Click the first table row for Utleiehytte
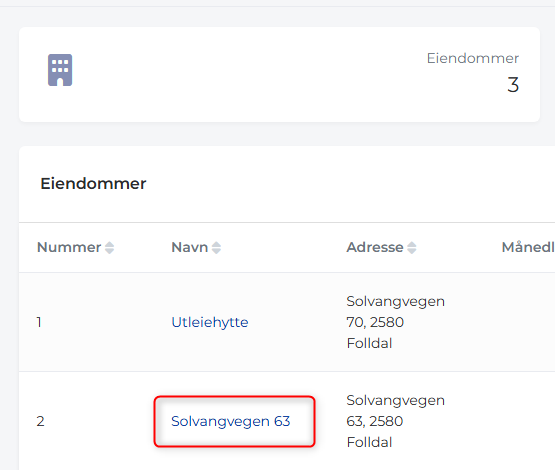This screenshot has width=555, height=470. click(287, 322)
